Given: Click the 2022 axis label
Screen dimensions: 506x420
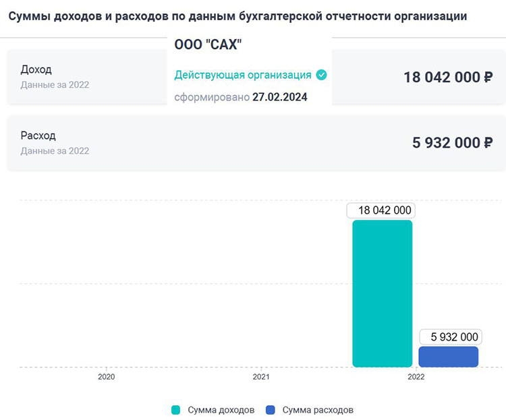Looking at the screenshot, I should coord(416,378).
